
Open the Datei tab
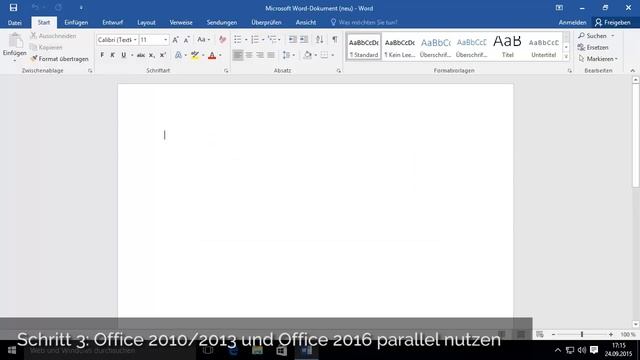(x=15, y=22)
